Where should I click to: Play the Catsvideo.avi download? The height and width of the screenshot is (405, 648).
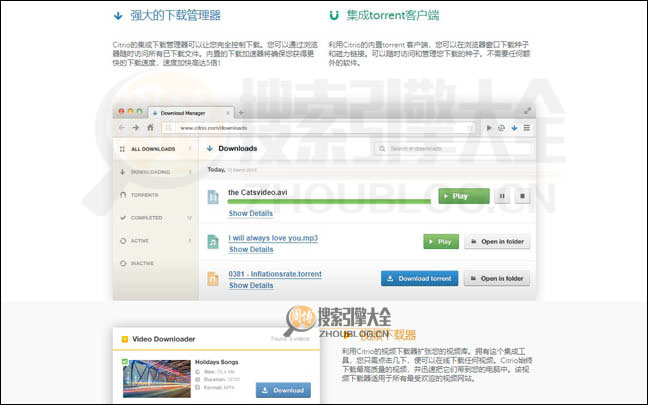click(464, 196)
